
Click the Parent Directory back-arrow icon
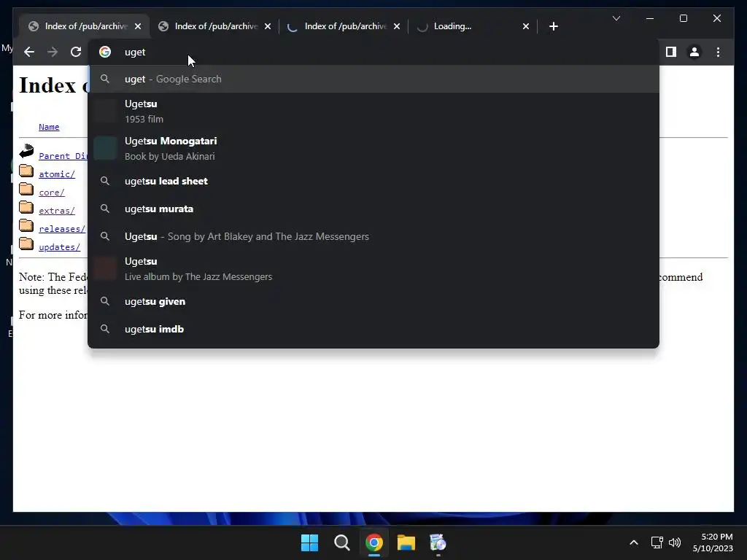tap(26, 151)
